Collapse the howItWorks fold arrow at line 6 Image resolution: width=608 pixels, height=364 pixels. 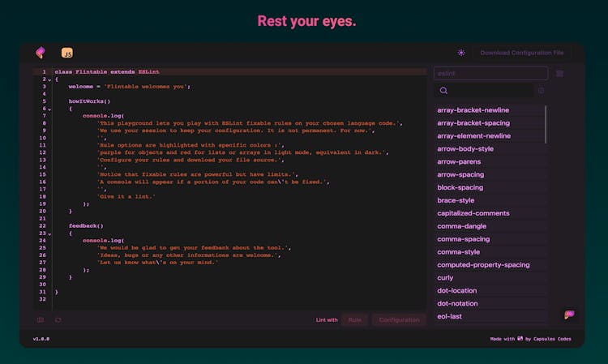(x=49, y=109)
